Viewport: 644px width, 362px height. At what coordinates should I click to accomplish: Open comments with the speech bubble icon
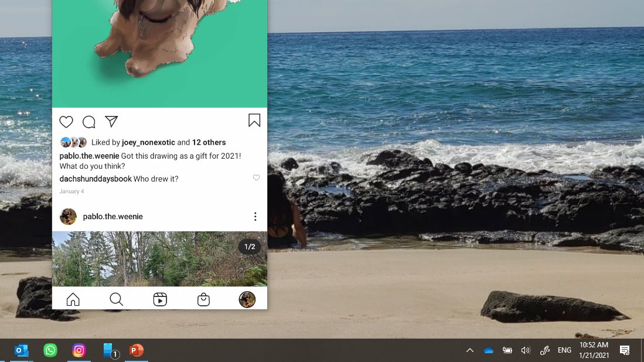tap(88, 121)
